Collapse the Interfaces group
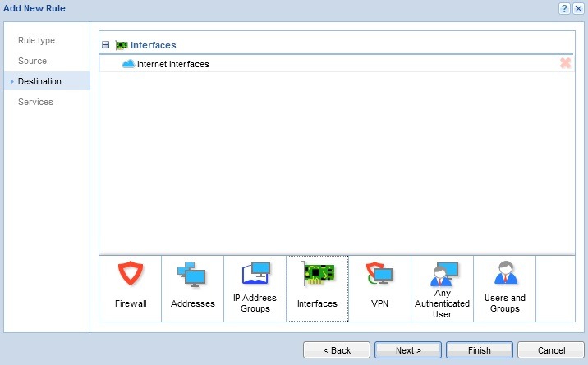Viewport: 588px width, 365px height. (105, 45)
